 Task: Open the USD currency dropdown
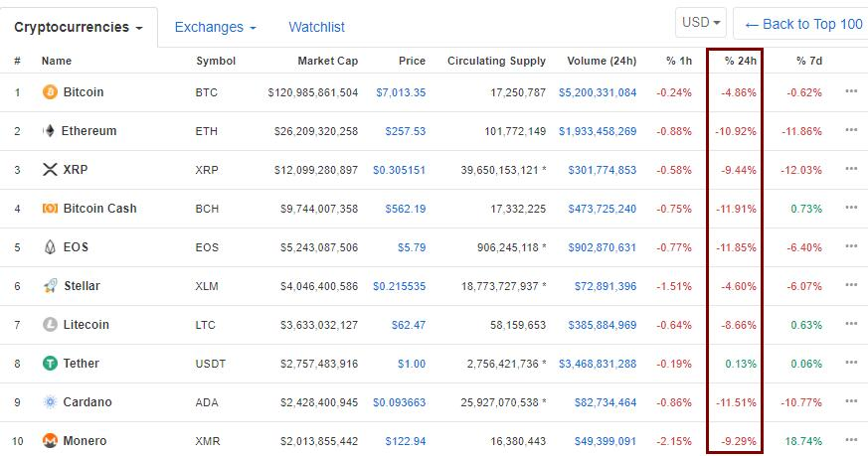tap(701, 23)
